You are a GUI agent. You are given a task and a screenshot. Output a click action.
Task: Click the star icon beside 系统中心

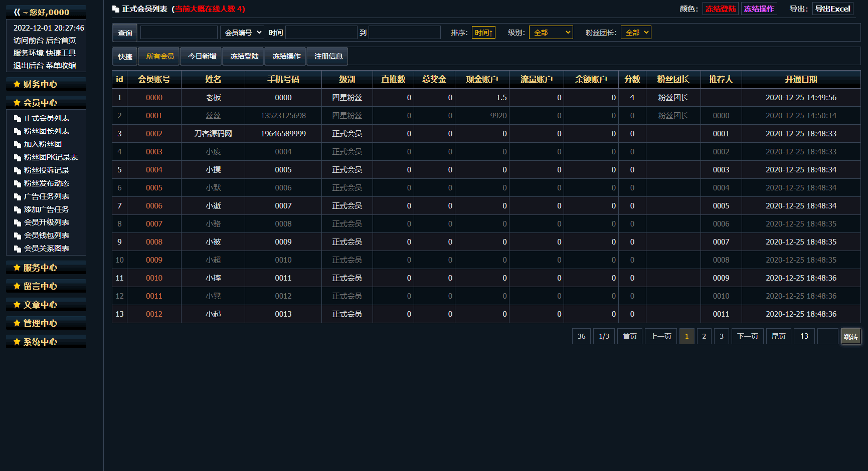(17, 342)
